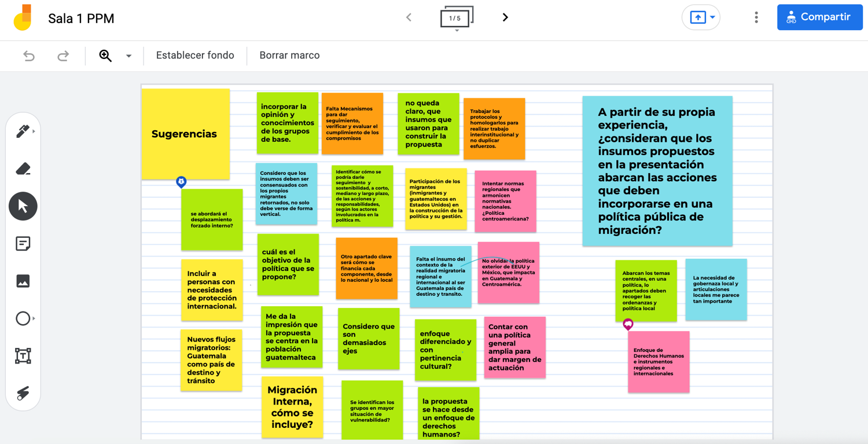Click Borrar marco

pyautogui.click(x=289, y=56)
